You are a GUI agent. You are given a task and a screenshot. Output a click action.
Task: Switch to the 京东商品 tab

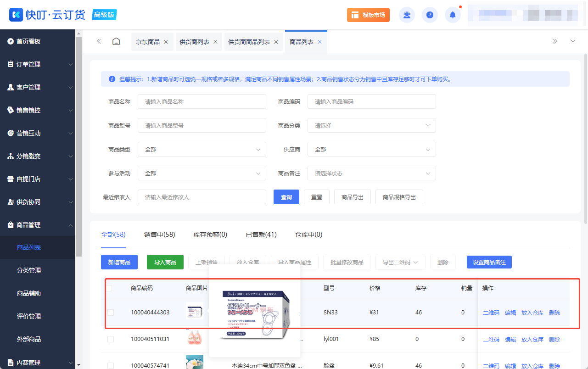tap(148, 42)
